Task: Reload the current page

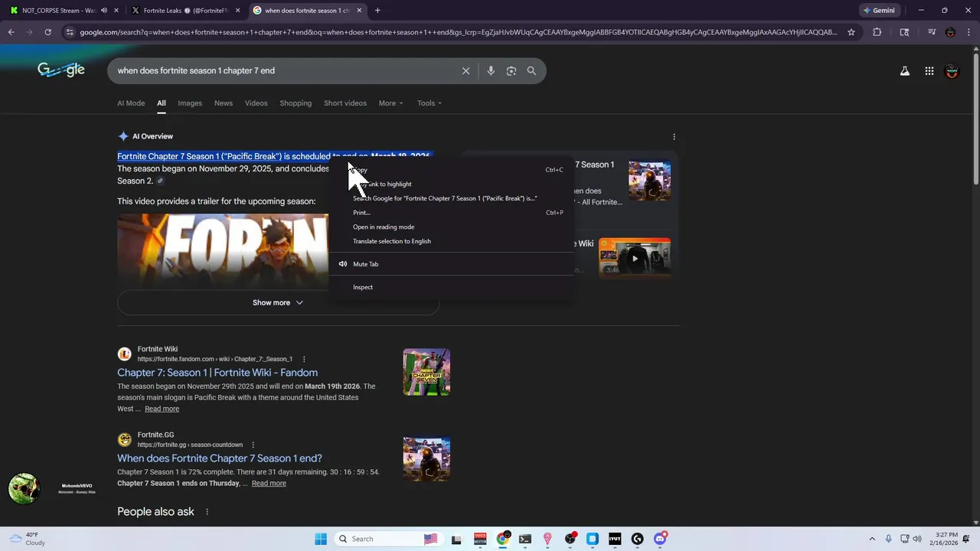Action: click(47, 32)
